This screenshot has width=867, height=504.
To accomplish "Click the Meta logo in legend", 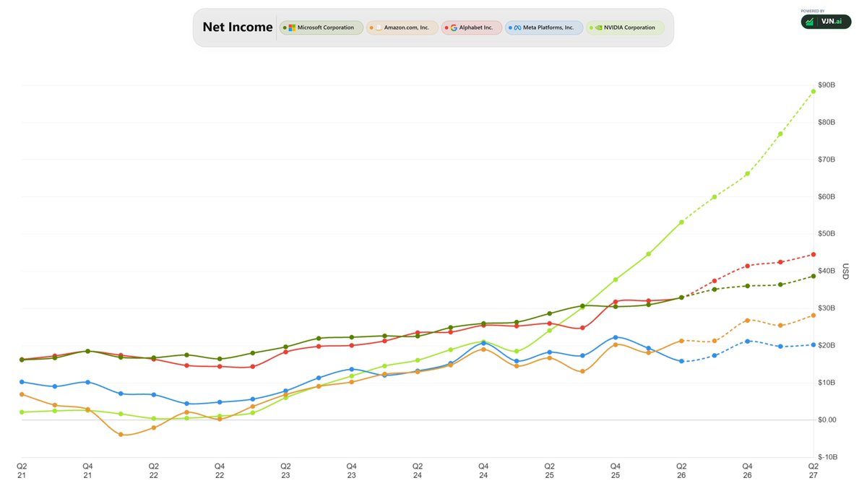I will coord(517,28).
